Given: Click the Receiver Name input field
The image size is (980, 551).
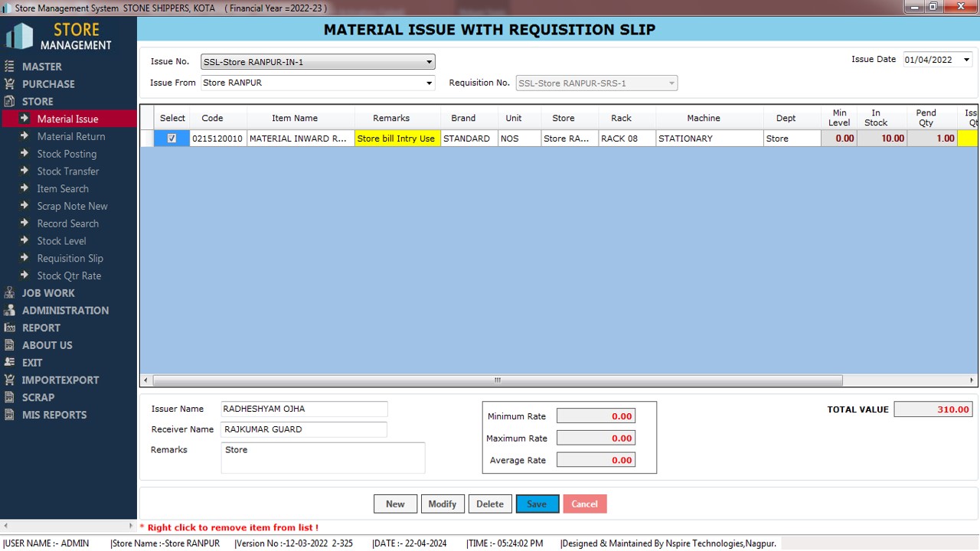Looking at the screenshot, I should 303,429.
